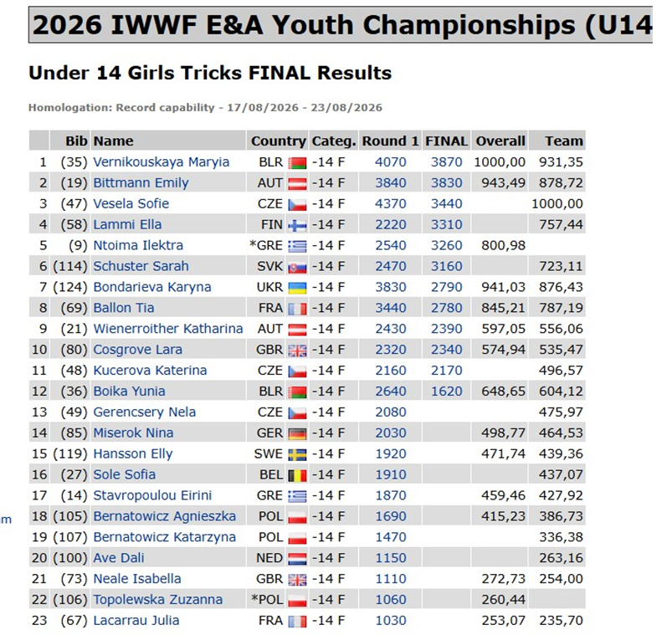Click the Belgian flag in Sole Sofia's row
Viewport: 672px width, 635px height.
point(297,475)
